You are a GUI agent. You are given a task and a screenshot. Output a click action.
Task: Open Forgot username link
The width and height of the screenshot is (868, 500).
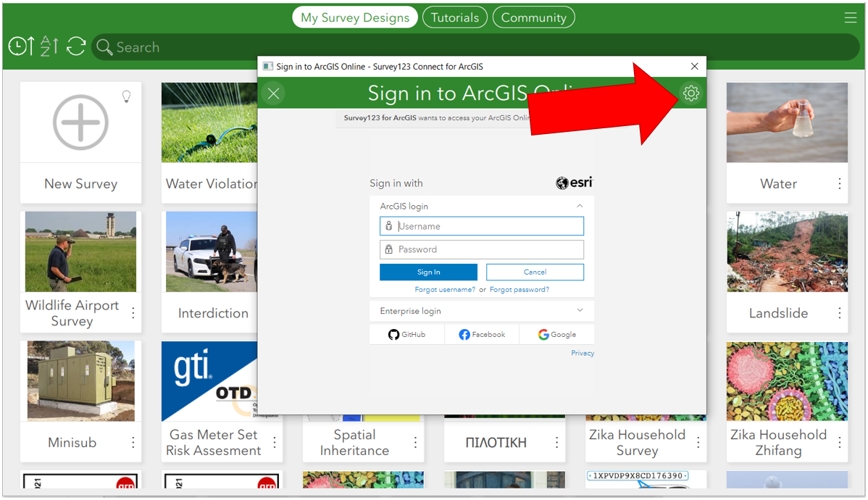445,290
